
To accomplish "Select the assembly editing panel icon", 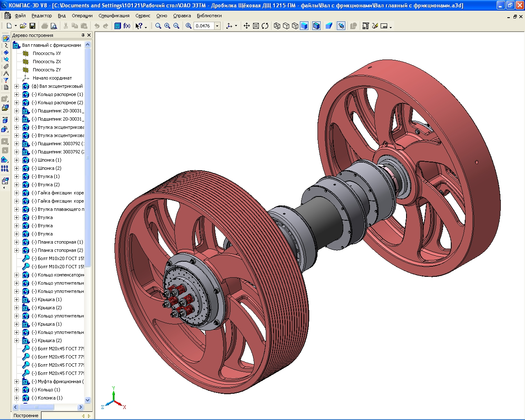I will click(x=6, y=39).
